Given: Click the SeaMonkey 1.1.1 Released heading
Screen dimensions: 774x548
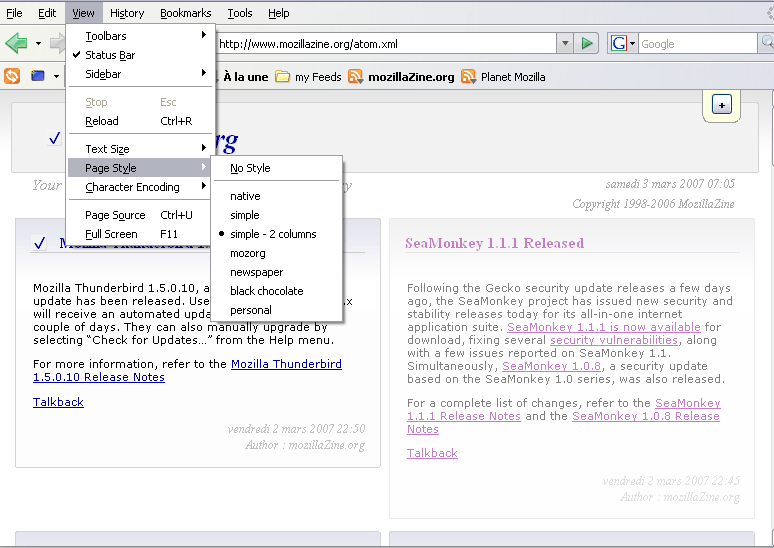Looking at the screenshot, I should click(x=495, y=243).
